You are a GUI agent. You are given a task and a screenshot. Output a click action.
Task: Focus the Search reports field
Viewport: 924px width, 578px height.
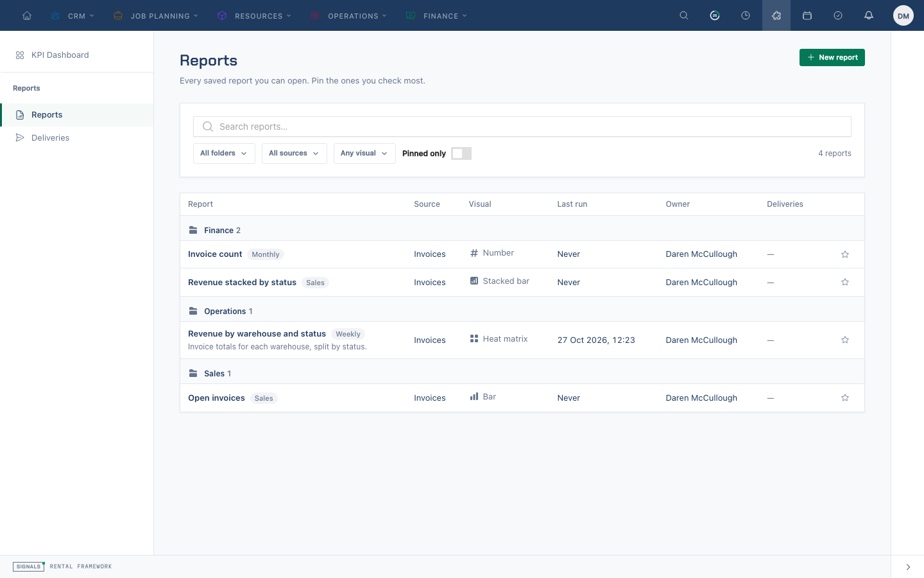point(522,127)
